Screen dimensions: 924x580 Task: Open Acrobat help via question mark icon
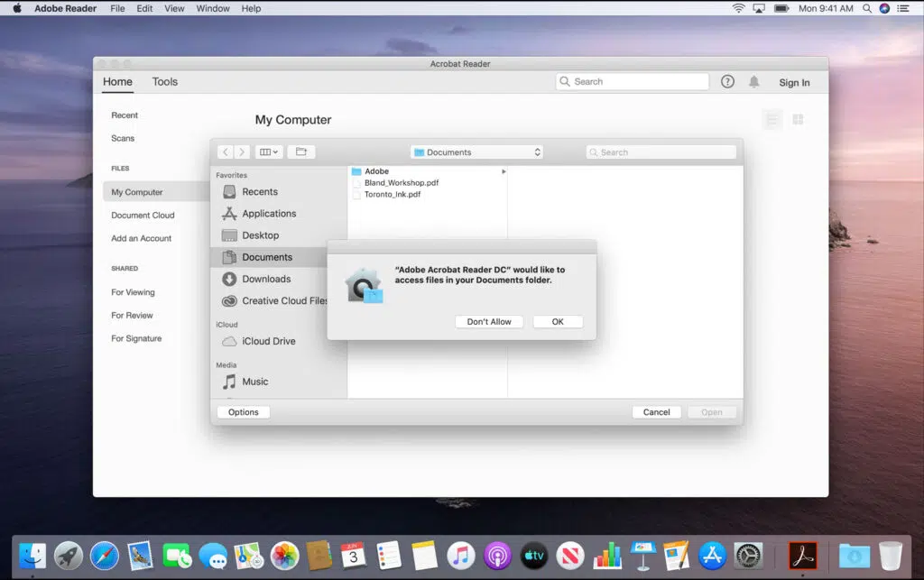(727, 81)
